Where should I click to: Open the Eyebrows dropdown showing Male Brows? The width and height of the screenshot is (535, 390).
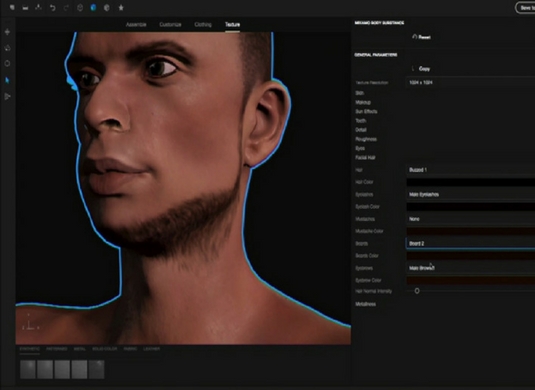(x=471, y=268)
